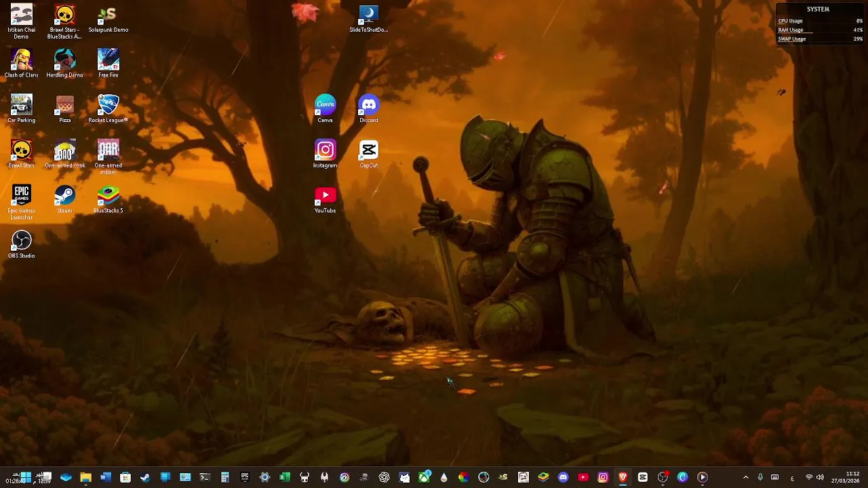Select the Epic Games Launcher desktop shortcut

click(21, 202)
